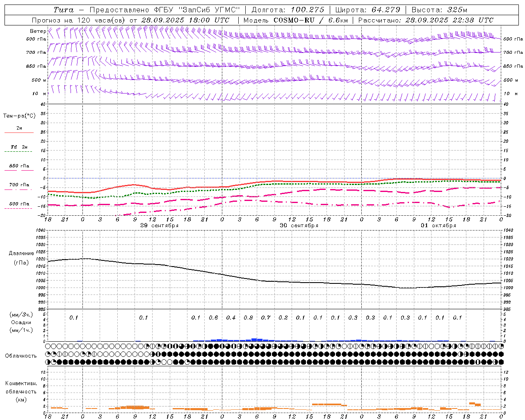Click the "0.8" precipitation value
Image resolution: width=525 pixels, height=420 pixels.
pos(248,317)
